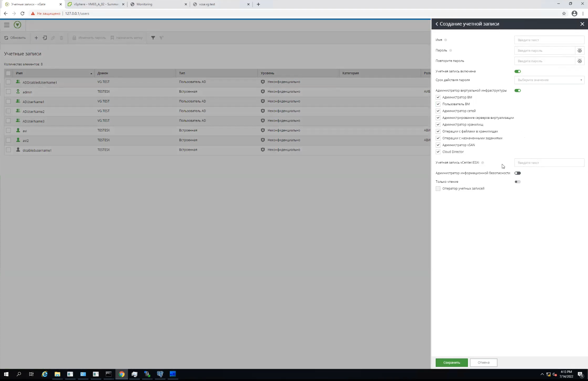Uncheck the Администратор vSAN checkbox
588x381 pixels.
(x=438, y=145)
